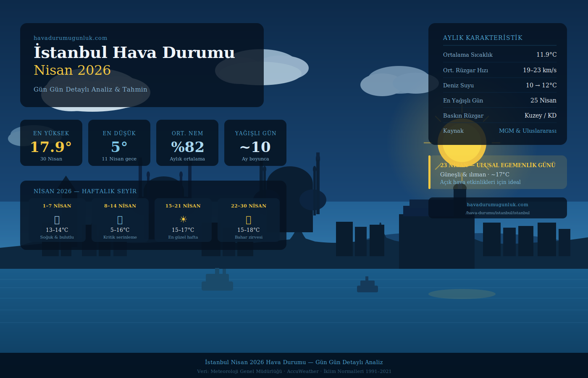Click the EN YÜKSEK 17.9° stat card

pos(51,143)
